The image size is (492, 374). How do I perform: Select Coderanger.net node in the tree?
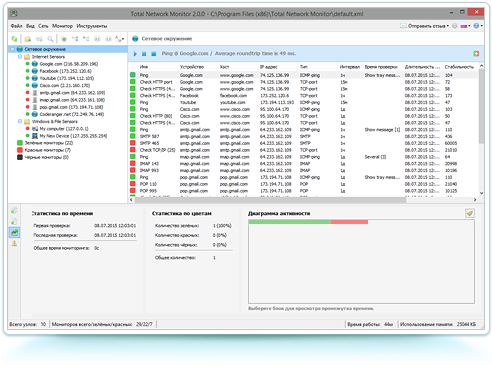coord(72,114)
